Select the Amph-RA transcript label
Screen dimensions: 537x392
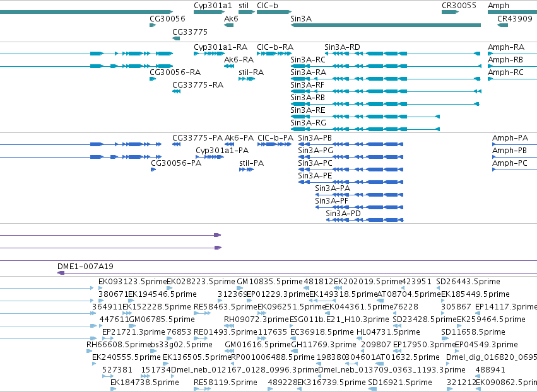(x=506, y=47)
